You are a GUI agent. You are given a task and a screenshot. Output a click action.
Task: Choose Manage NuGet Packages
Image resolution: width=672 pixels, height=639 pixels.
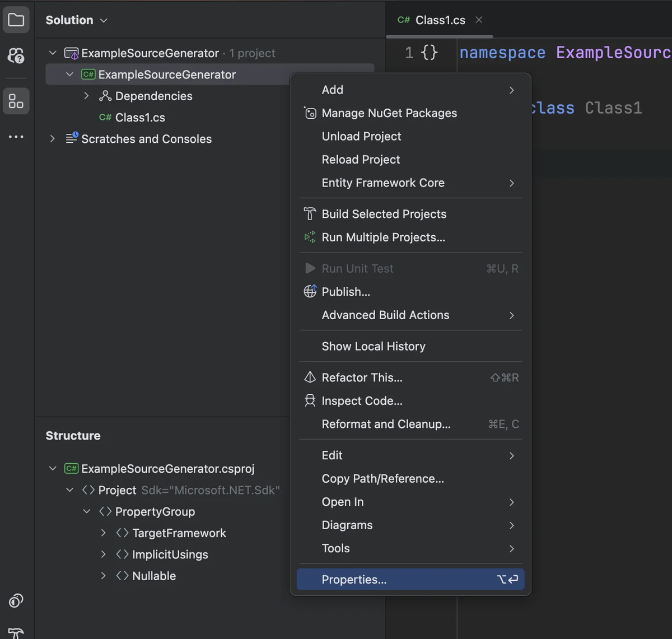tap(410, 113)
